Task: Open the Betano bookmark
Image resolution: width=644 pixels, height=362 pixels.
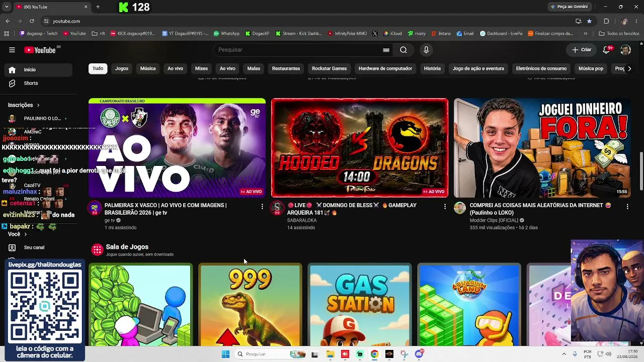Action: tap(441, 34)
